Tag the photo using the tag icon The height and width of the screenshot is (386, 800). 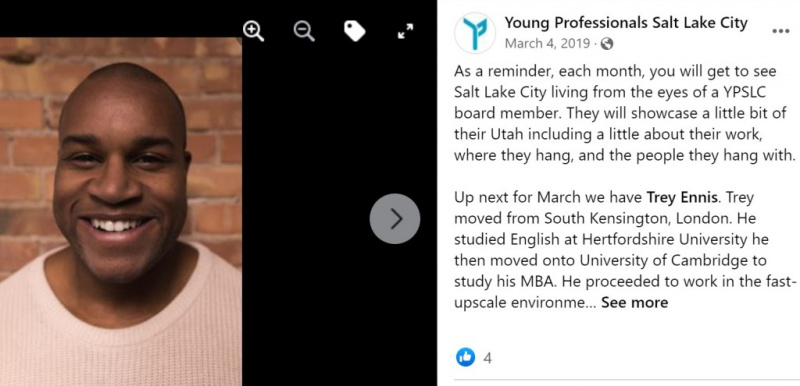pos(355,32)
